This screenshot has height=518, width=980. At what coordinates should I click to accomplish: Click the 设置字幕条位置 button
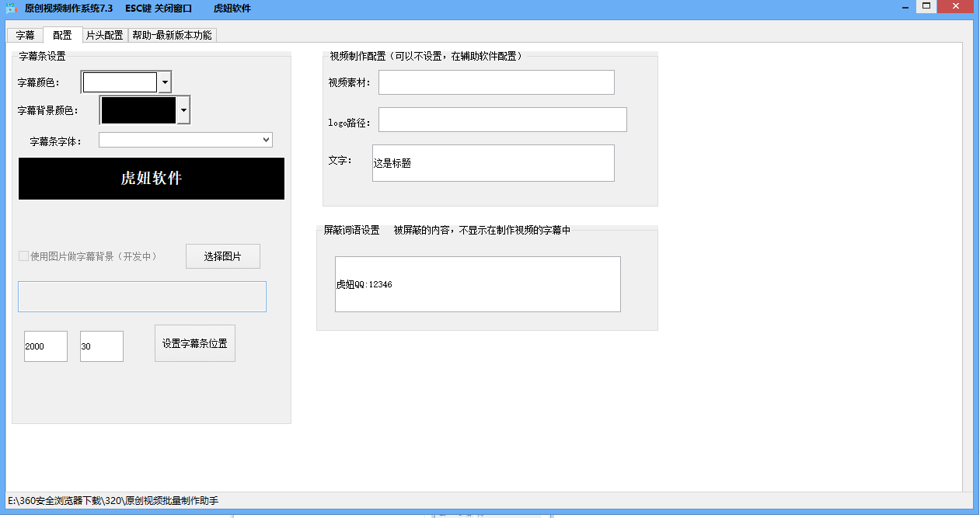click(x=195, y=343)
